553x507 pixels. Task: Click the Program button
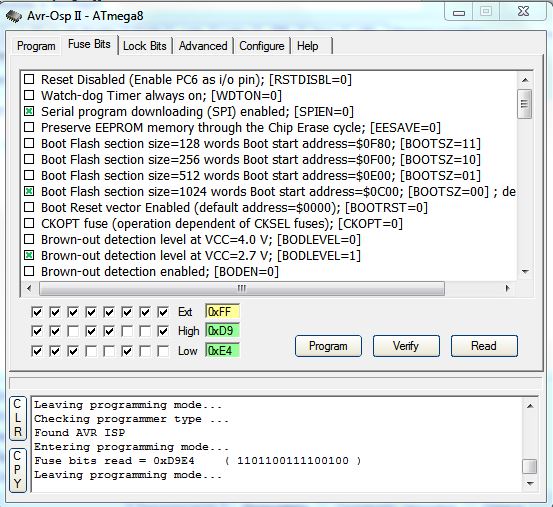coord(328,346)
